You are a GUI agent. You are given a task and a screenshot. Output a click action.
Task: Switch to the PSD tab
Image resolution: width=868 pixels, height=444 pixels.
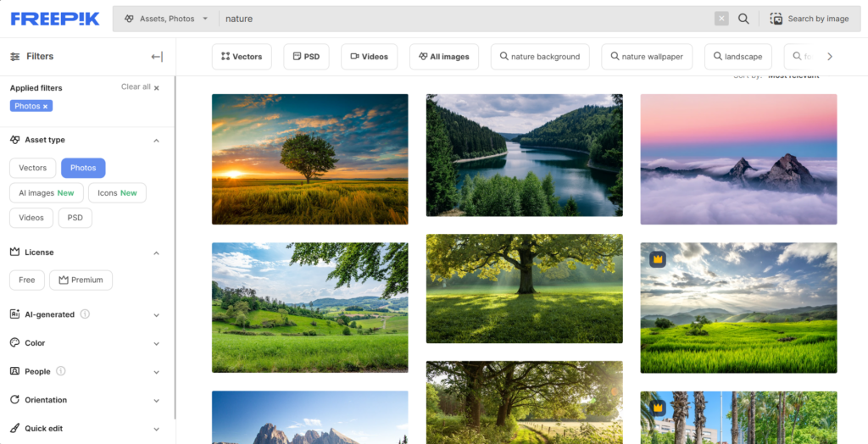306,57
